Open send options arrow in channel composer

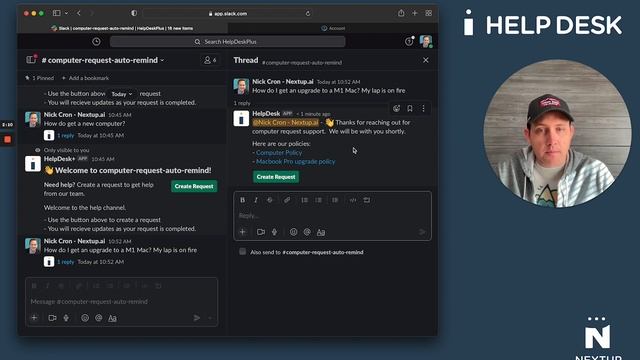point(210,318)
